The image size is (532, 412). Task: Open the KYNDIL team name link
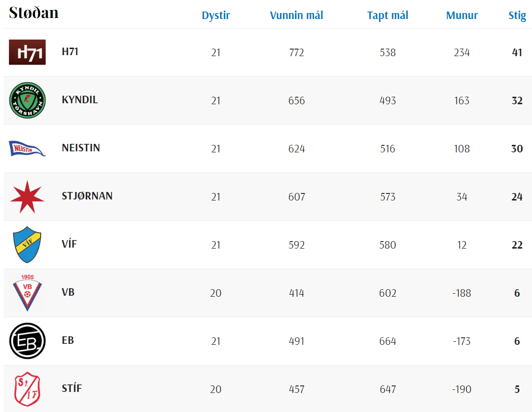tap(80, 100)
